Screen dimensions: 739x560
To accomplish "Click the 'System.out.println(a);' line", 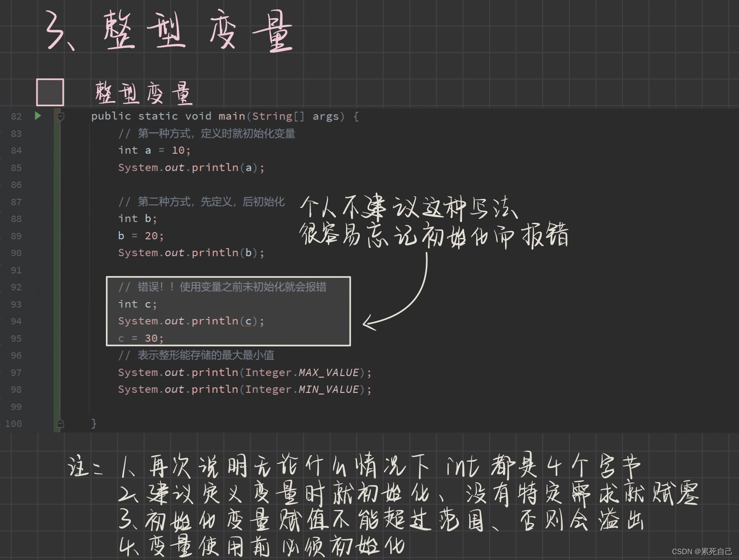I will pos(191,167).
